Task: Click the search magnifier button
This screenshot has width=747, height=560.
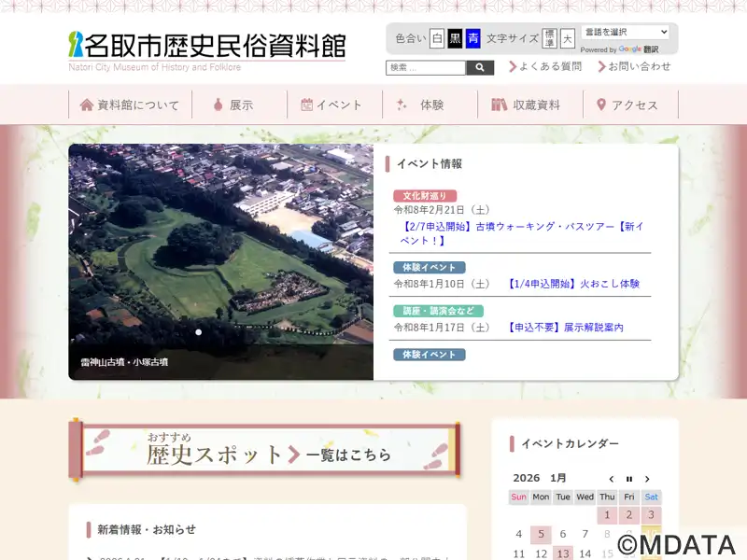Action: pyautogui.click(x=480, y=68)
